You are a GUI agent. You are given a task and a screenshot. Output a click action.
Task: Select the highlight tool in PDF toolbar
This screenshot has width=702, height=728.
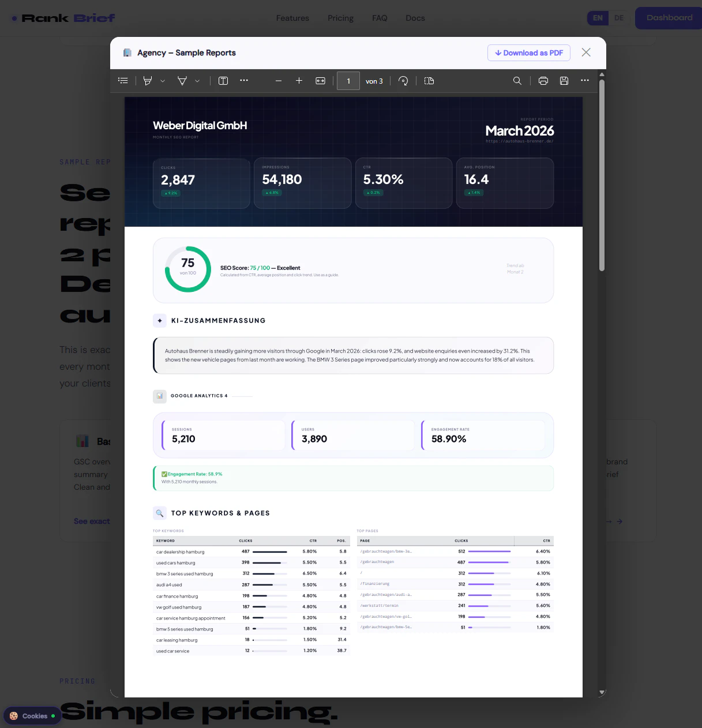tap(148, 81)
